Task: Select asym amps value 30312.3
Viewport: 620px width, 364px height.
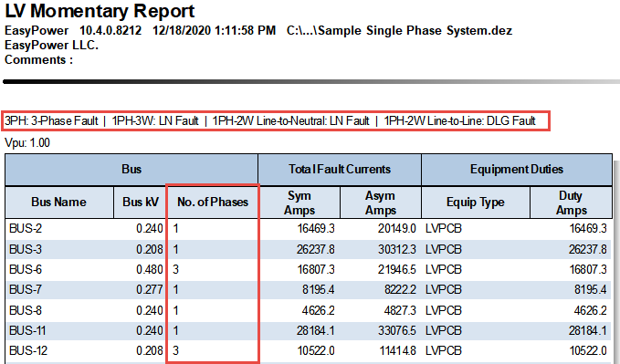Action: click(x=396, y=249)
